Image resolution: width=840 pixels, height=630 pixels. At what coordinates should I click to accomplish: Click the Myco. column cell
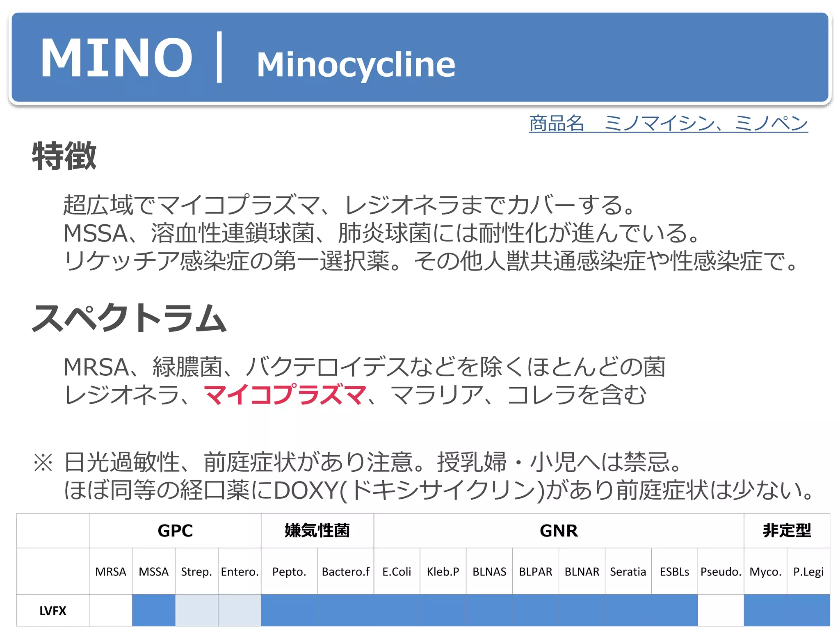(766, 571)
